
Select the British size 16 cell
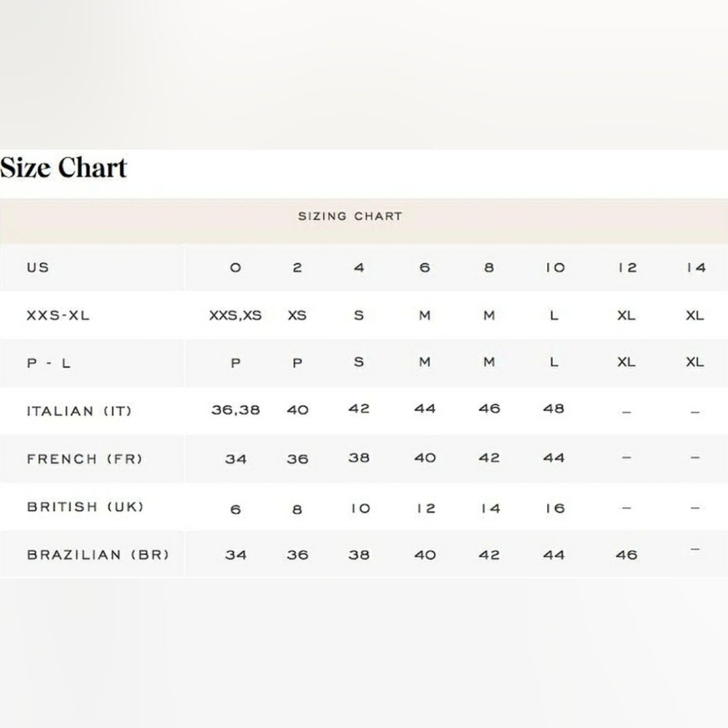555,508
